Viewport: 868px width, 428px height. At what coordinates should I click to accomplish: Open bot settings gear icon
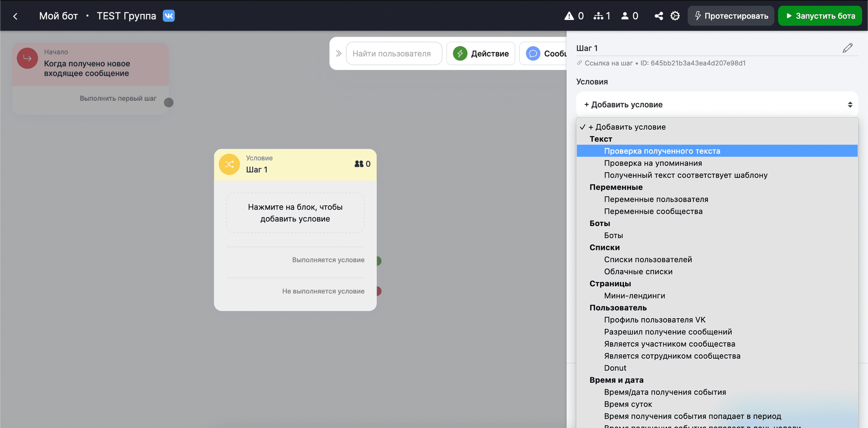pos(675,16)
